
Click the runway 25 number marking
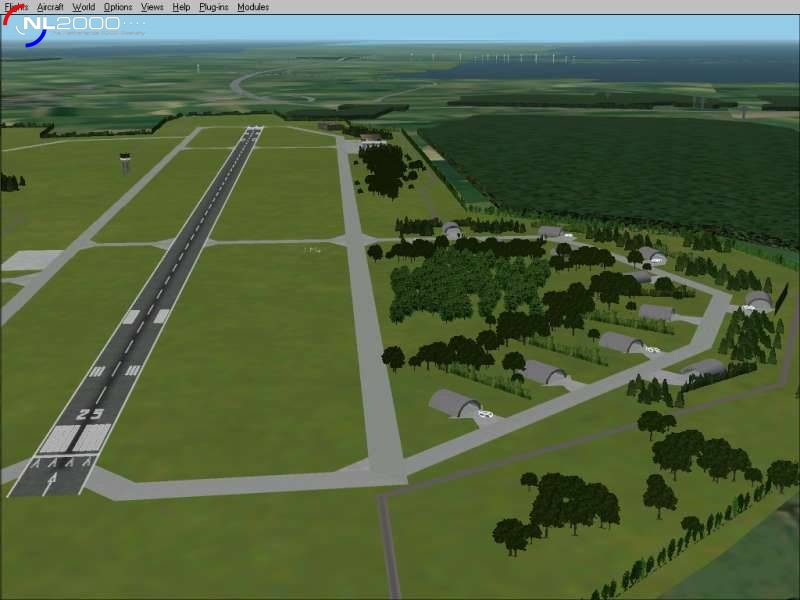click(90, 414)
